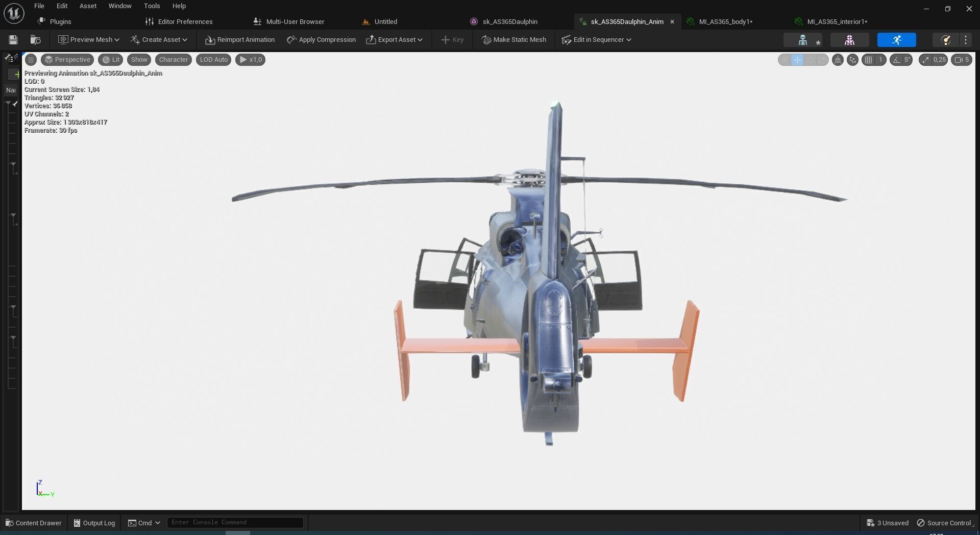Select the Animation editor mode running-figure button
Viewport: 980px width, 535px height.
coord(896,40)
